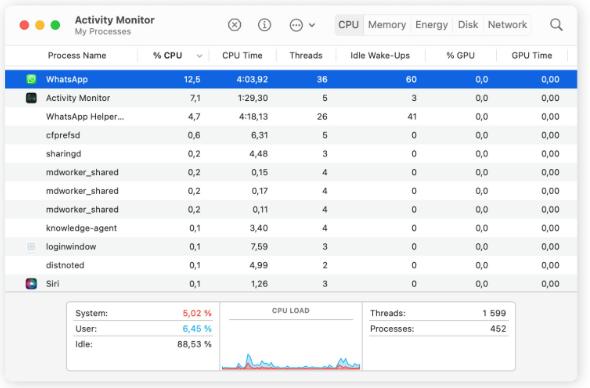Click WhatsApp idle wake-ups value 60
The width and height of the screenshot is (590, 388).
point(411,79)
